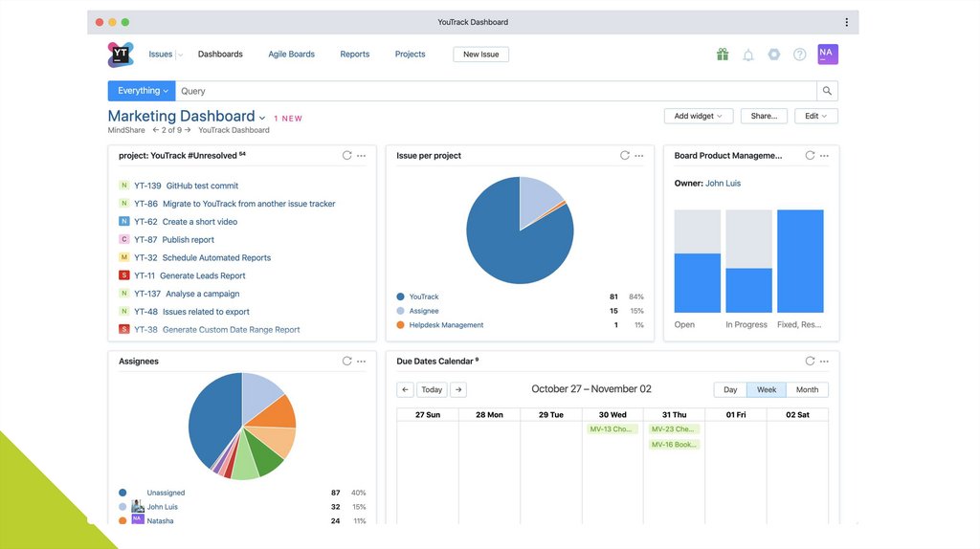Expand the Edit dropdown button

coord(815,116)
